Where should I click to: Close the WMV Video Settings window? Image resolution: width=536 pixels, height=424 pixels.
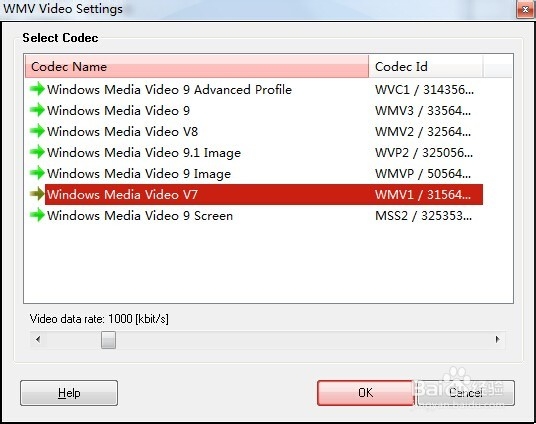coord(525,10)
